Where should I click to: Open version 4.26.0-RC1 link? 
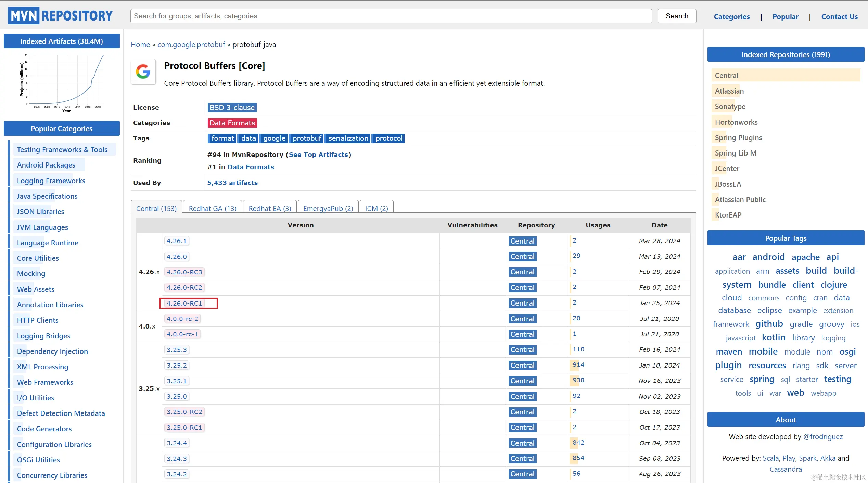tap(184, 303)
